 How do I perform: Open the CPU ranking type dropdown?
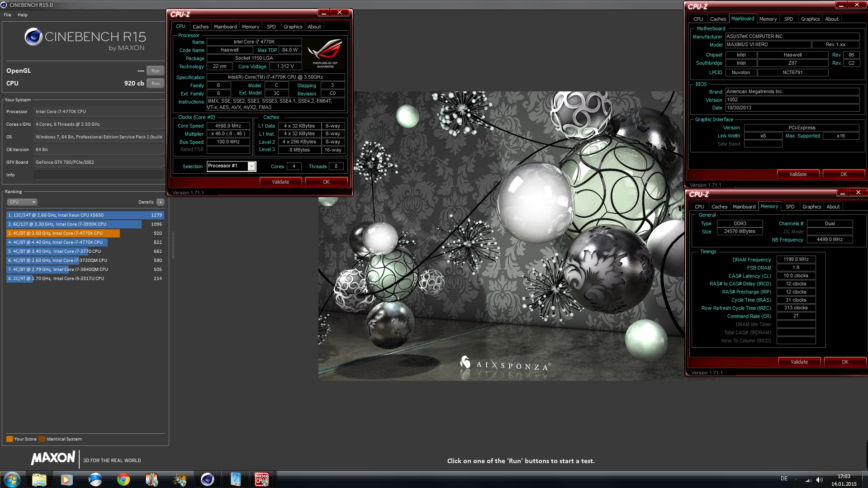point(22,202)
